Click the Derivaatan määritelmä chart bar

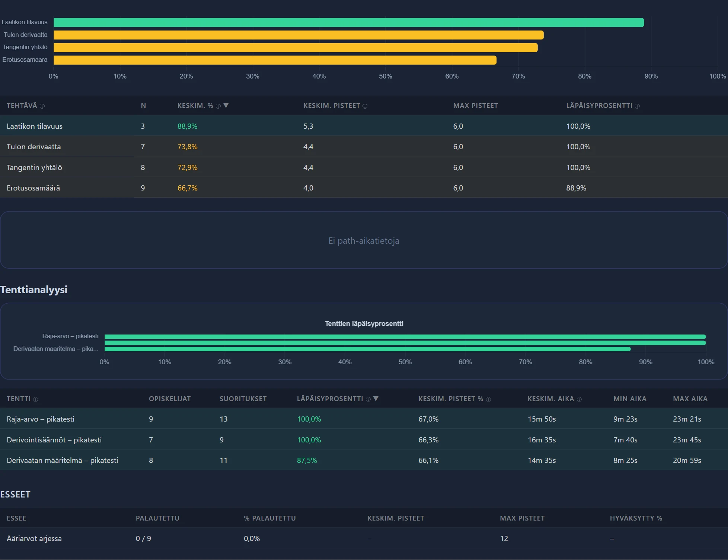368,349
